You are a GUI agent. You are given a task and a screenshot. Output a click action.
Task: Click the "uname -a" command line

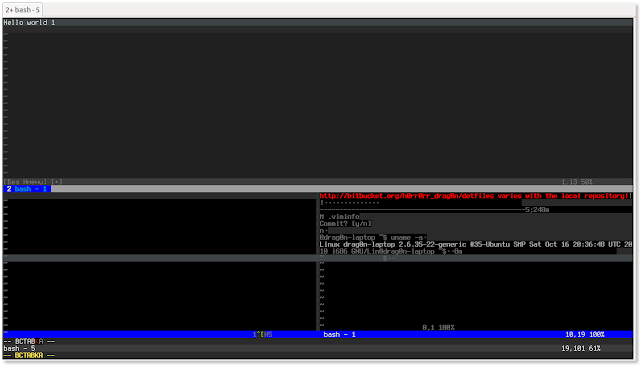(x=373, y=238)
